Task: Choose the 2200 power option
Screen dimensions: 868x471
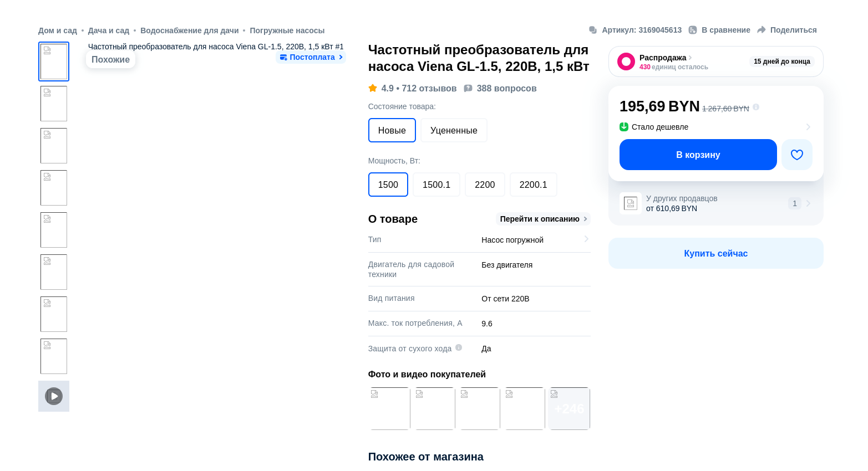Action: [485, 185]
